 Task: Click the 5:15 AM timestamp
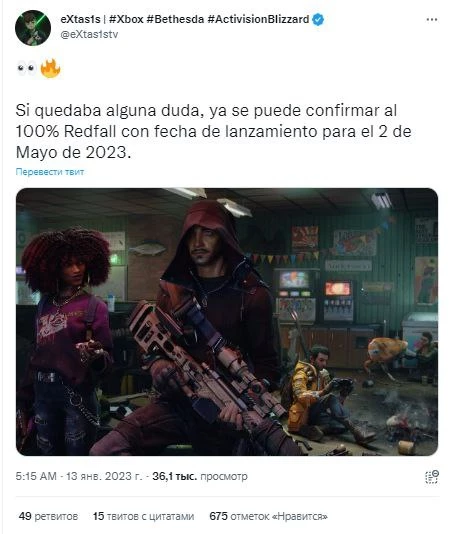click(x=36, y=476)
